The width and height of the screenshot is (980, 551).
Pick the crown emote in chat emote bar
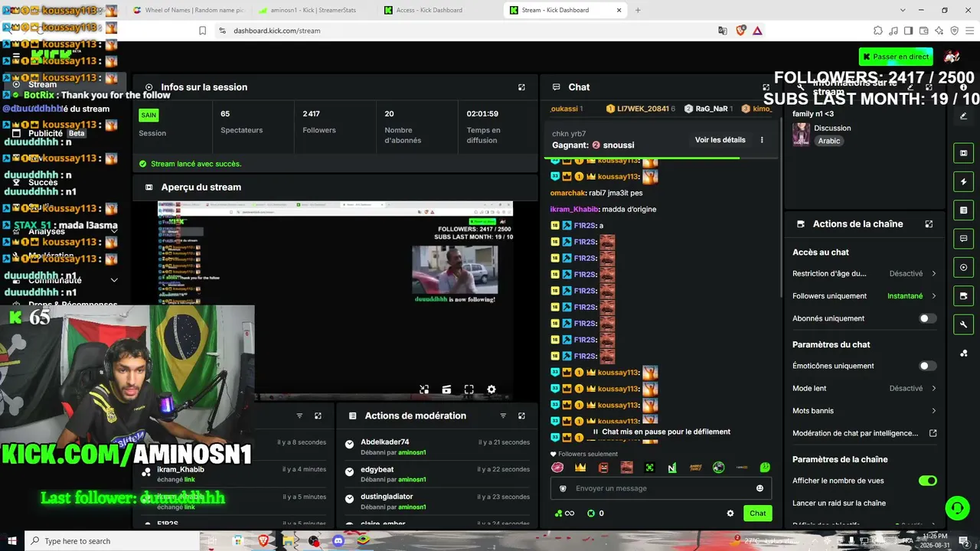(580, 468)
